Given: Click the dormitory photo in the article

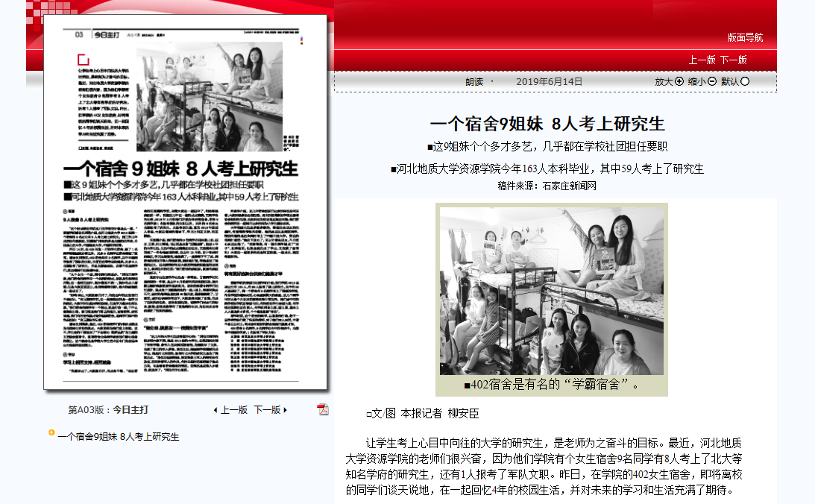Looking at the screenshot, I should point(551,291).
